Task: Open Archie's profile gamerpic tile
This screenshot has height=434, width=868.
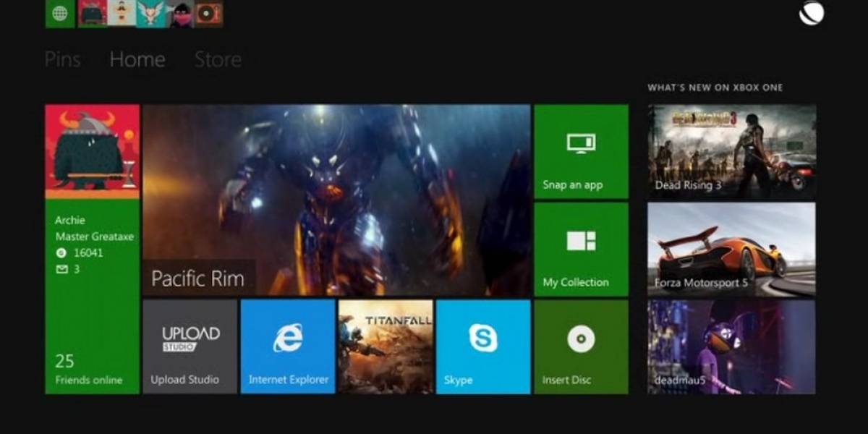Action: (x=93, y=151)
